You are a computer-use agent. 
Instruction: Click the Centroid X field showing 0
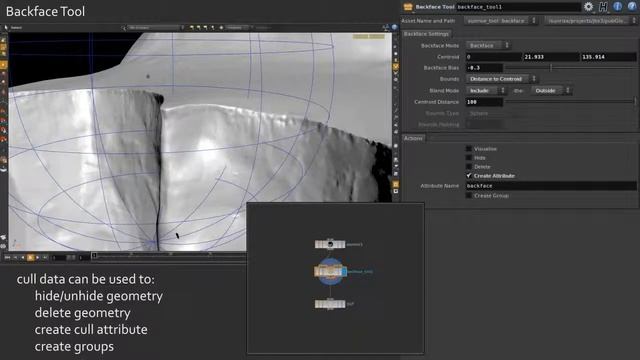click(x=493, y=57)
